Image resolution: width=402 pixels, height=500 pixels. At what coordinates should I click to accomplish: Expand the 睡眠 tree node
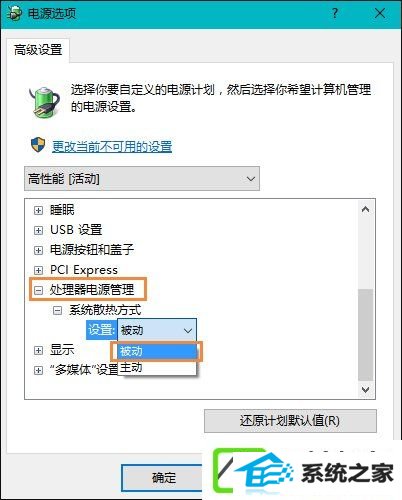click(39, 210)
